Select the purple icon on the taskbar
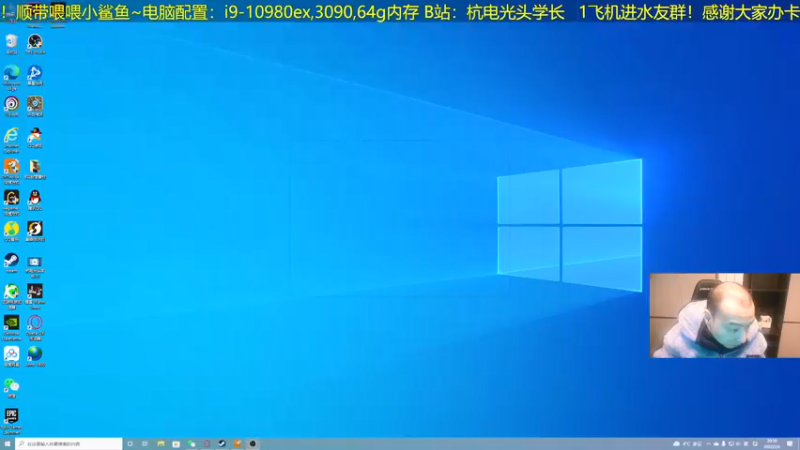This screenshot has width=800, height=450. [x=207, y=444]
